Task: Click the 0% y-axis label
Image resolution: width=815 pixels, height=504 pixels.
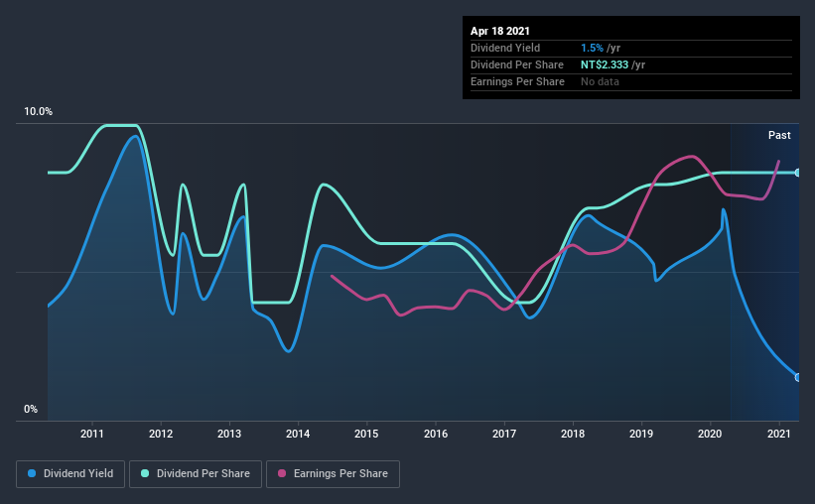Action: [x=31, y=409]
